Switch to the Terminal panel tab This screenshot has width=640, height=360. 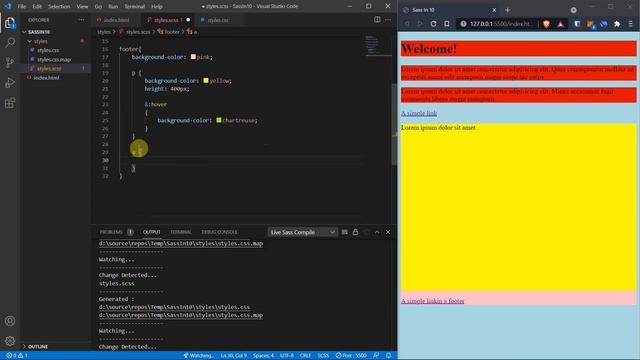tap(181, 232)
